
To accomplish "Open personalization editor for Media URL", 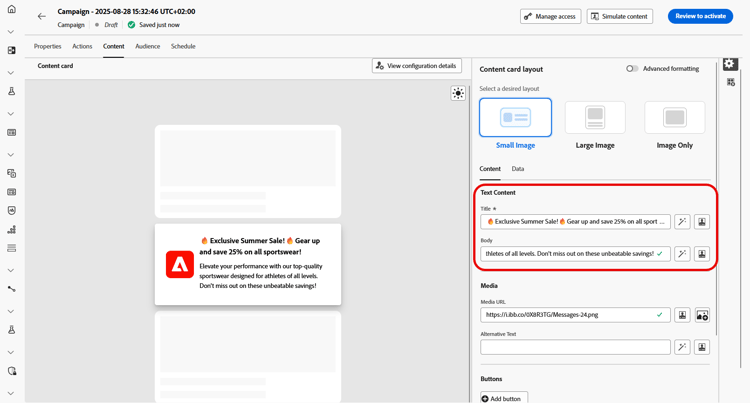I will pyautogui.click(x=682, y=315).
